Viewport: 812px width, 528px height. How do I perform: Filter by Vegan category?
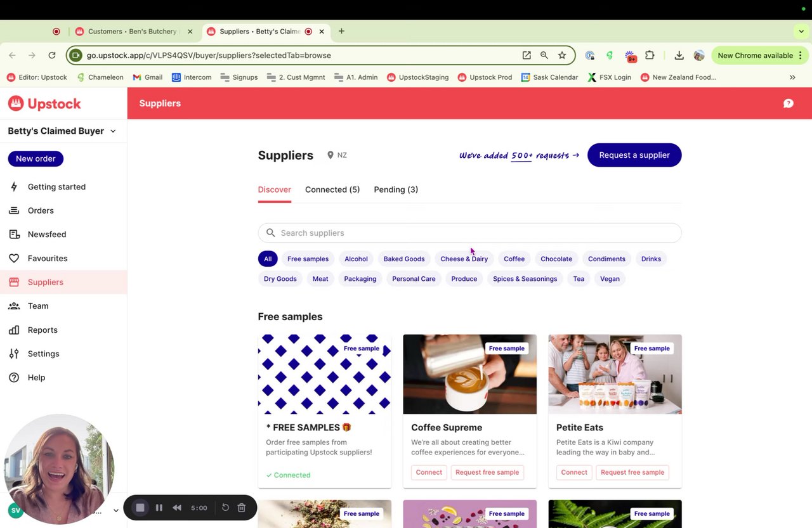(x=610, y=279)
